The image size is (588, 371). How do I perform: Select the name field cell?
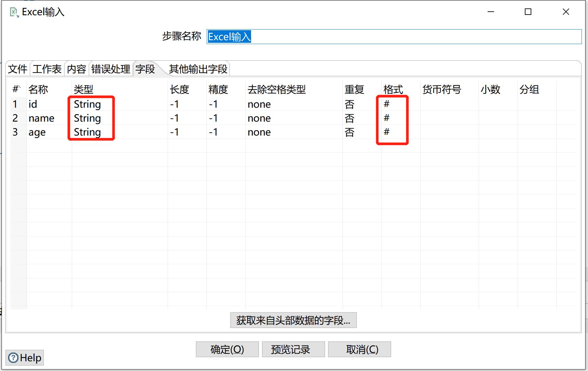pyautogui.click(x=49, y=118)
